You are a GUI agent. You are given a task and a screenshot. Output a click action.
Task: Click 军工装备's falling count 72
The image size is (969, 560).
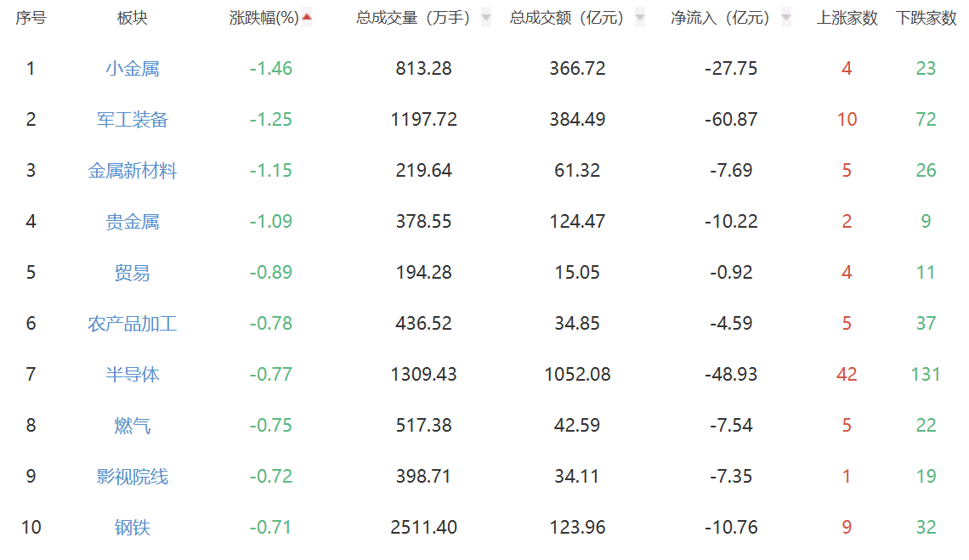[x=926, y=120]
